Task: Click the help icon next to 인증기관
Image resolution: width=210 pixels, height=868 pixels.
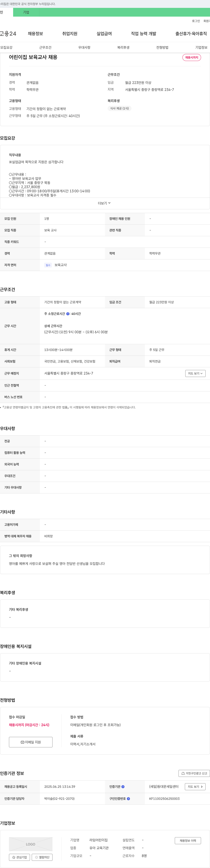Action: point(123,787)
